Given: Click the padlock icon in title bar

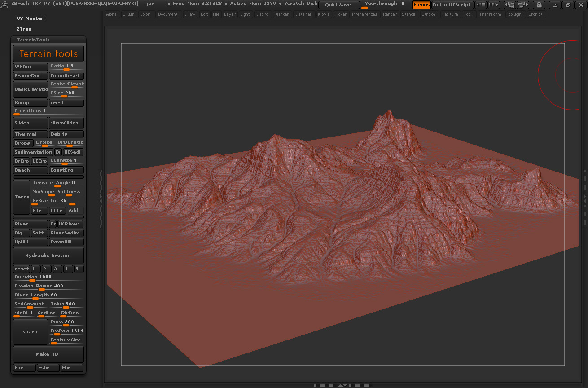Looking at the screenshot, I should (x=539, y=5).
